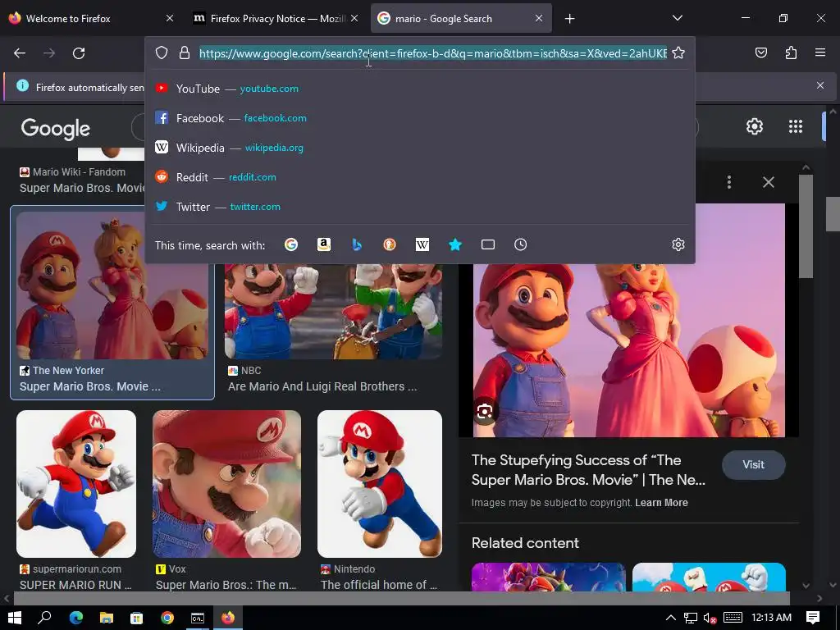Go back to the previous page
Viewport: 840px width, 630px height.
click(20, 53)
